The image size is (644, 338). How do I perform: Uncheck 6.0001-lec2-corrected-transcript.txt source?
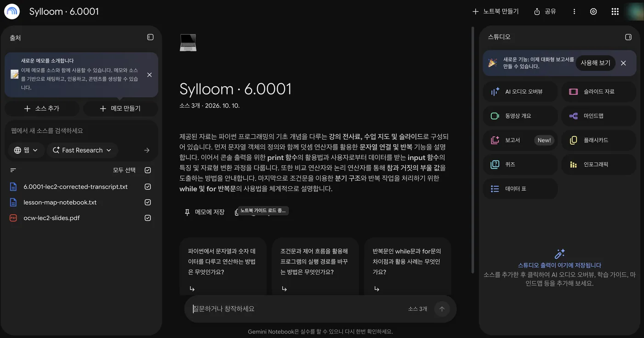click(148, 187)
